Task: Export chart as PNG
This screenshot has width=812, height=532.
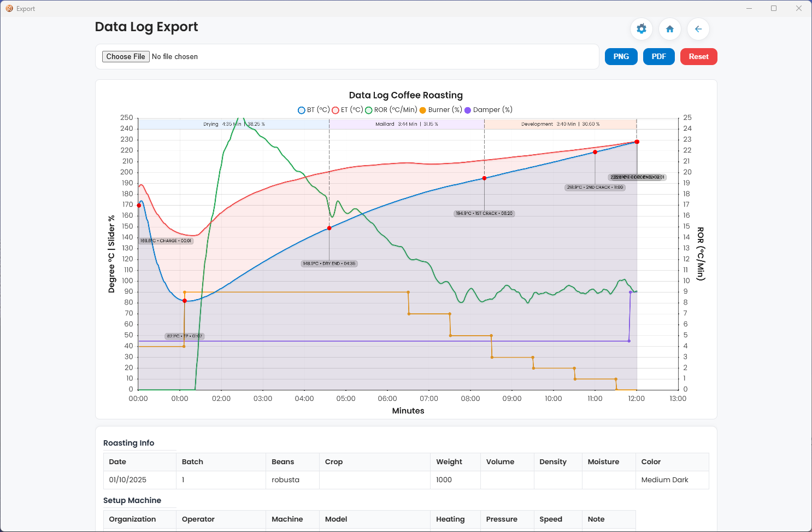Action: tap(621, 56)
